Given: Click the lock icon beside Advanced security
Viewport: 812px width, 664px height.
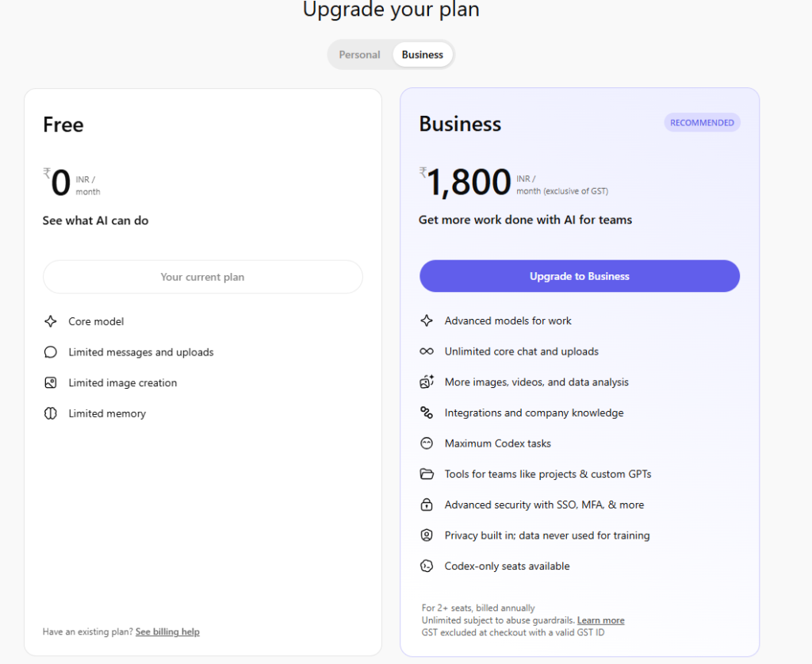Looking at the screenshot, I should tap(427, 505).
